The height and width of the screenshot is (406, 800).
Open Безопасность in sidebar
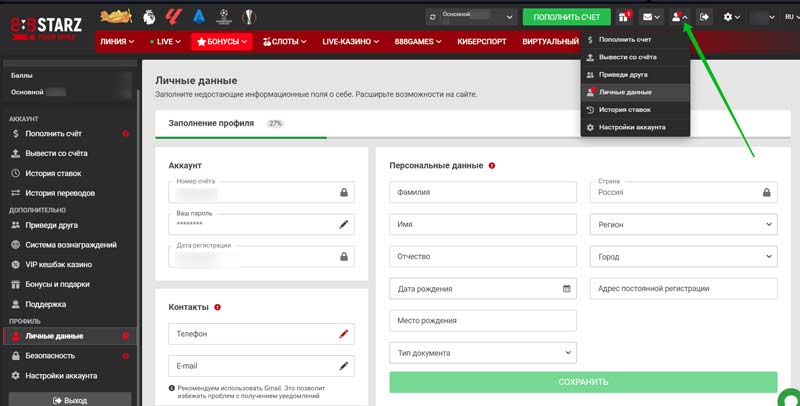(70, 356)
